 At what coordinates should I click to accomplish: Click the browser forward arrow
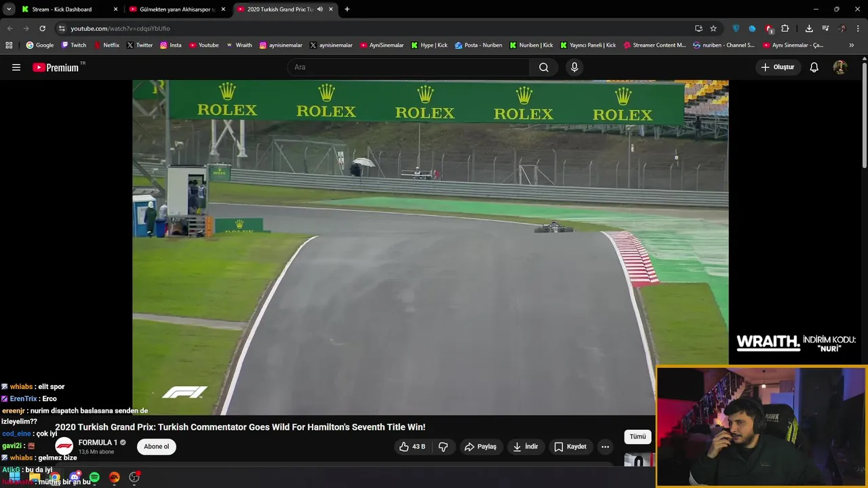pyautogui.click(x=26, y=28)
